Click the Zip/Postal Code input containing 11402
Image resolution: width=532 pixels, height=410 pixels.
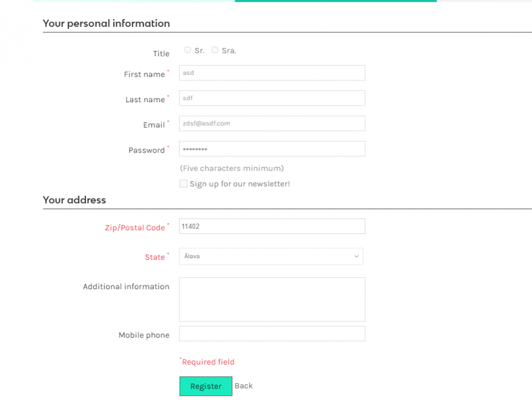click(x=271, y=226)
